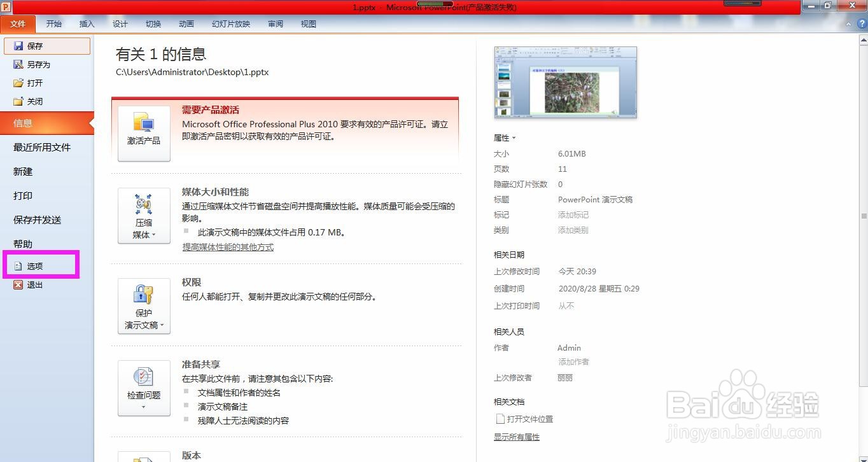
Task: Switch to the 幻灯片放映 tab
Action: (x=231, y=24)
